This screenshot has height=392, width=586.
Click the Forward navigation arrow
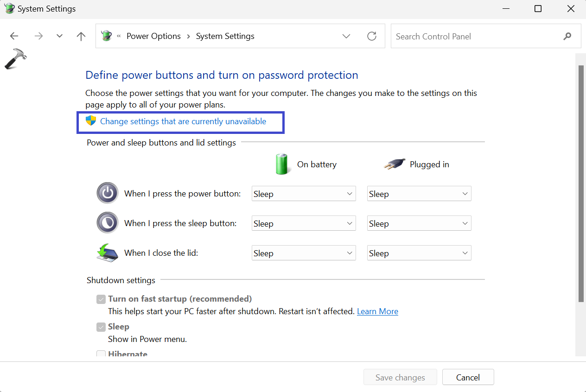38,36
